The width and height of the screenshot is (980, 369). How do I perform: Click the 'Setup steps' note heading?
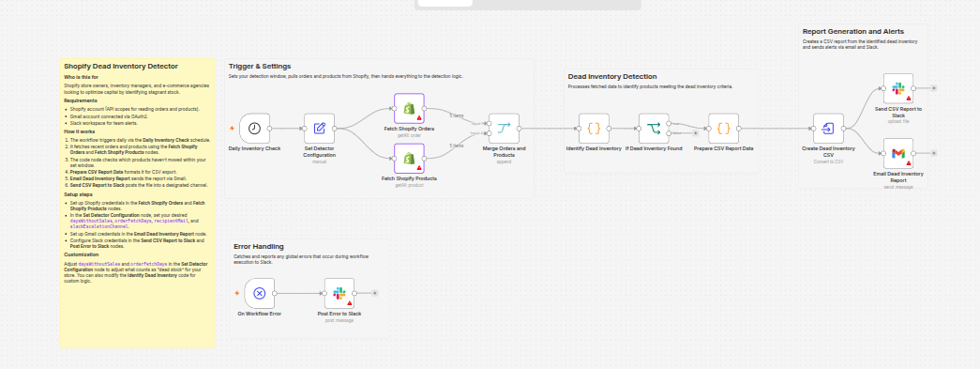tap(78, 194)
